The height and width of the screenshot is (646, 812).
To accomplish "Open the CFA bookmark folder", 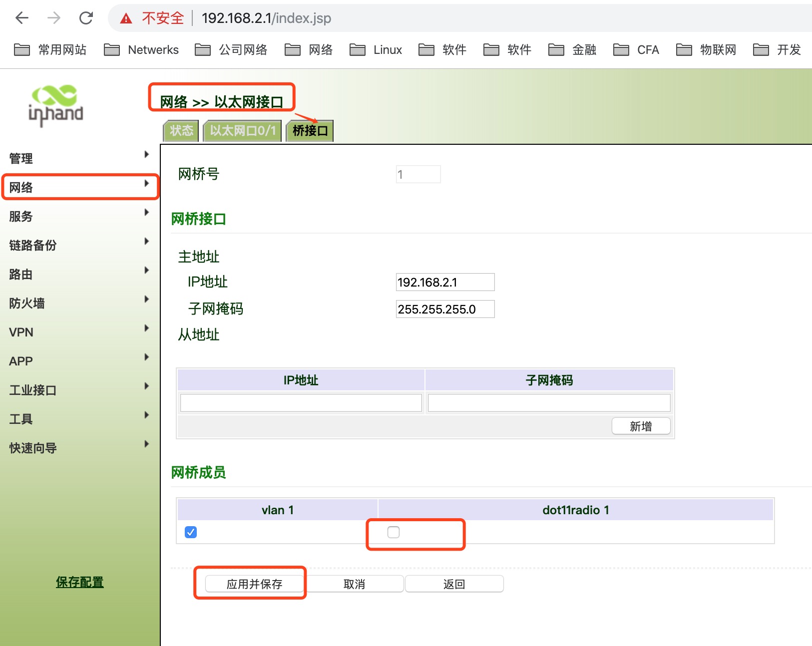I will coord(636,50).
